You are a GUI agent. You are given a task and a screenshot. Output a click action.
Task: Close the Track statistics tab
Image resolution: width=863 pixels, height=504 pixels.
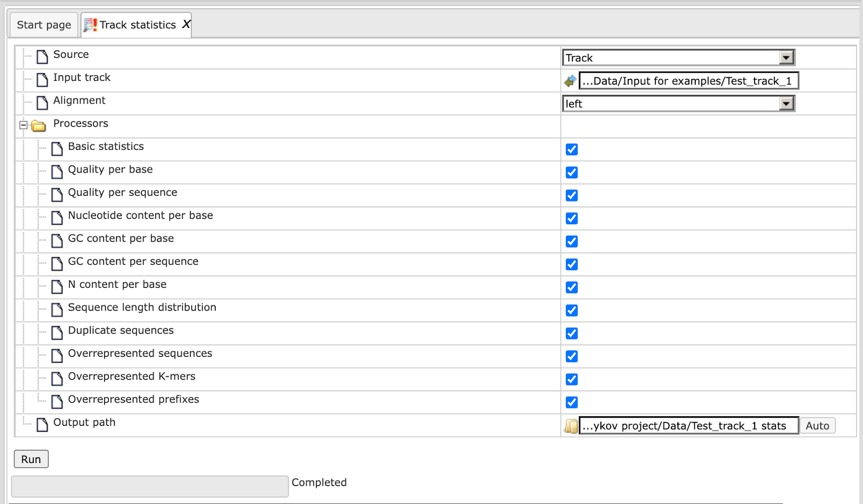tap(186, 24)
